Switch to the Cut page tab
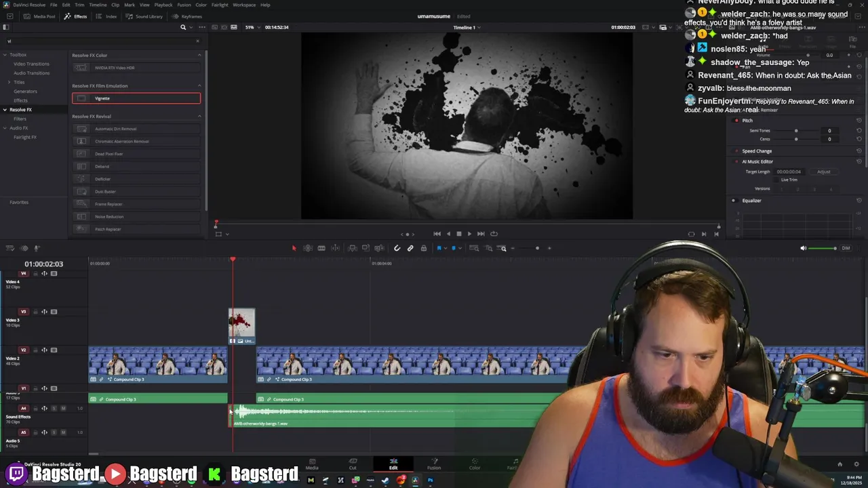Viewport: 868px width, 488px height. (x=353, y=464)
